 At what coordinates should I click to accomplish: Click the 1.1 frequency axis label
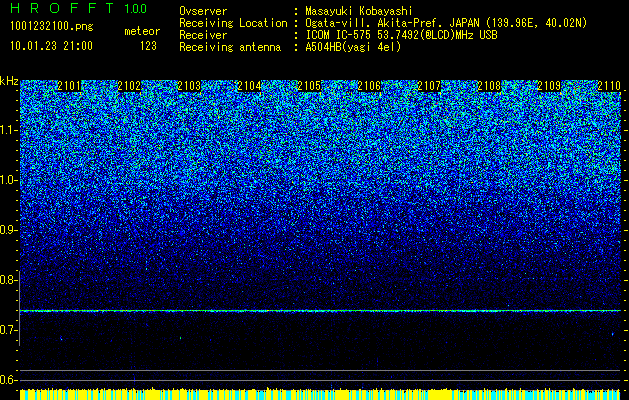tap(8, 130)
